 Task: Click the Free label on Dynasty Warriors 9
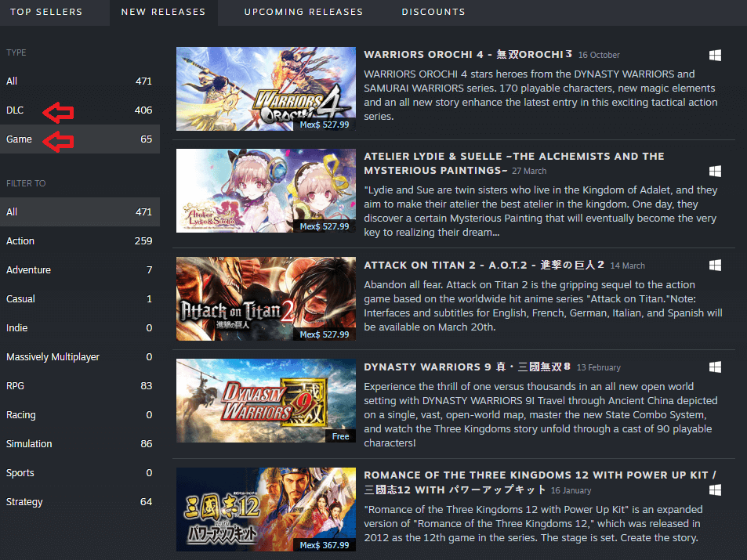[341, 437]
